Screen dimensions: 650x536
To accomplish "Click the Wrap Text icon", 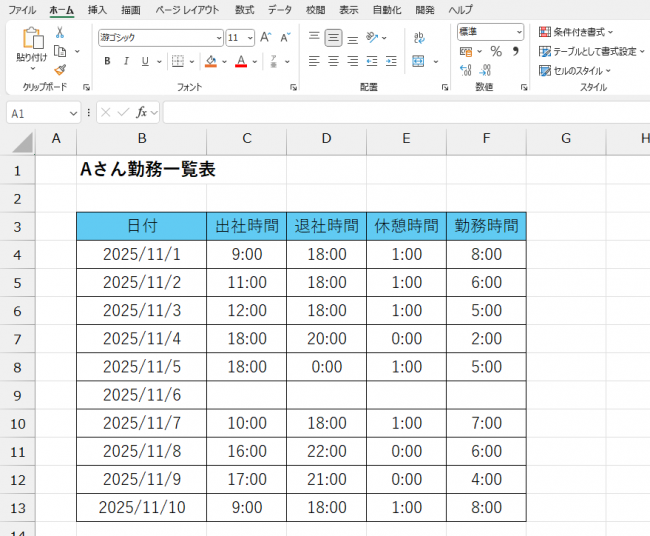I will point(418,37).
